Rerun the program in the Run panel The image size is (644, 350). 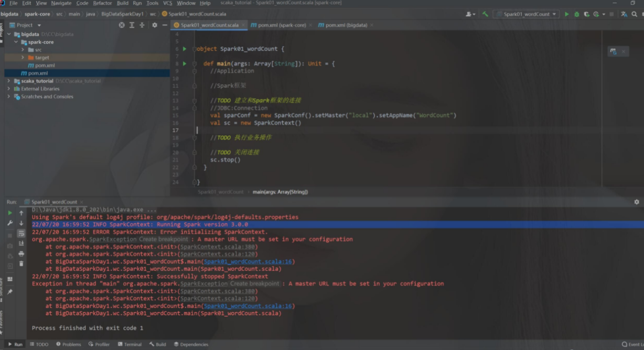coord(9,213)
